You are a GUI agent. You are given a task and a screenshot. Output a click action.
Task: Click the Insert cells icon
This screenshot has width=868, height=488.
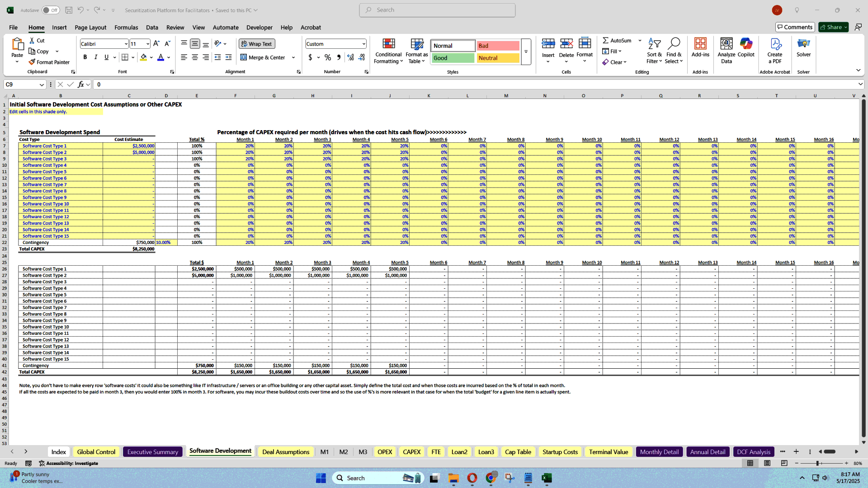pyautogui.click(x=548, y=44)
